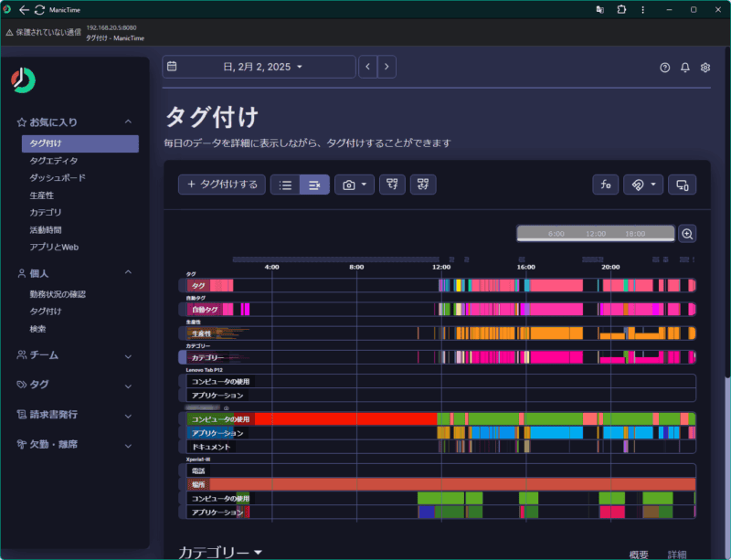Open the camera dropdown arrow
731x560 pixels.
[364, 185]
